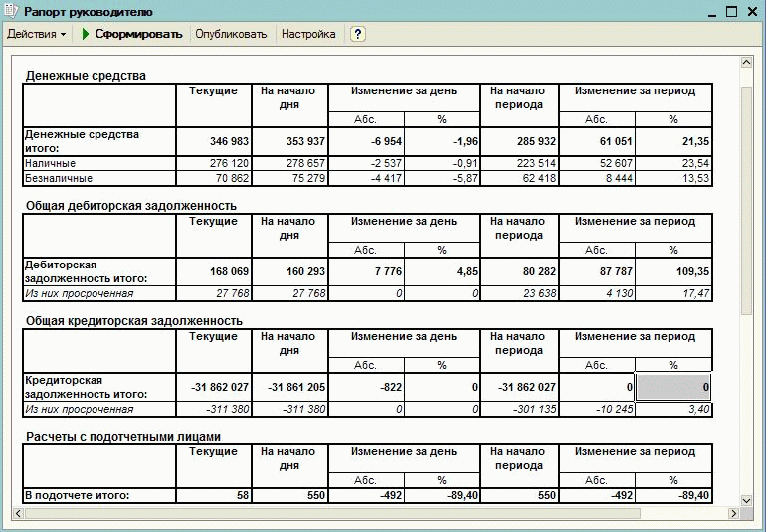Open the Действия dropdown menu
Viewport: 766px width, 532px height.
[36, 34]
